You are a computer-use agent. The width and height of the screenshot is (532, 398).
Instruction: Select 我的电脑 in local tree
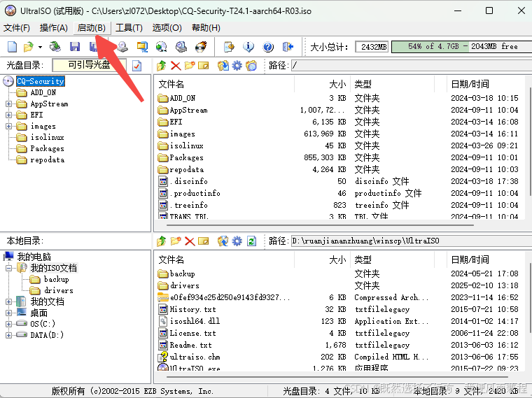pyautogui.click(x=34, y=257)
